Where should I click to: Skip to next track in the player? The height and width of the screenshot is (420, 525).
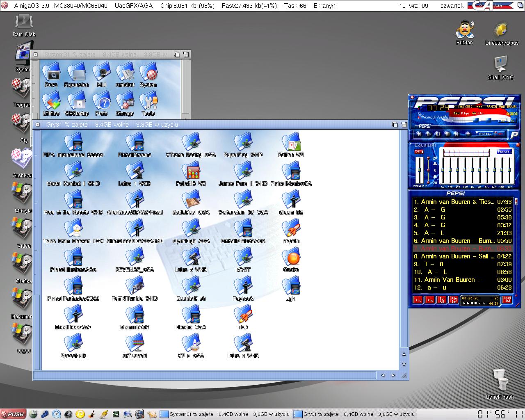(456, 134)
